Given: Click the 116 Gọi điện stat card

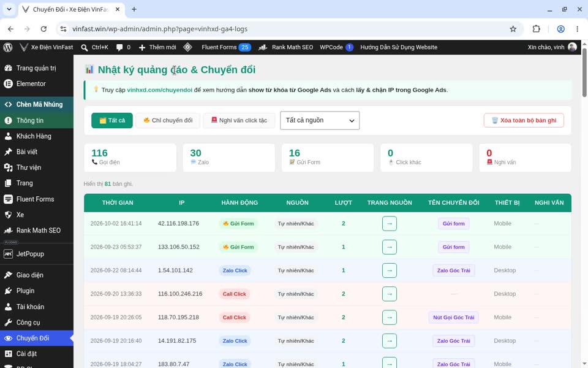Looking at the screenshot, I should [x=130, y=158].
